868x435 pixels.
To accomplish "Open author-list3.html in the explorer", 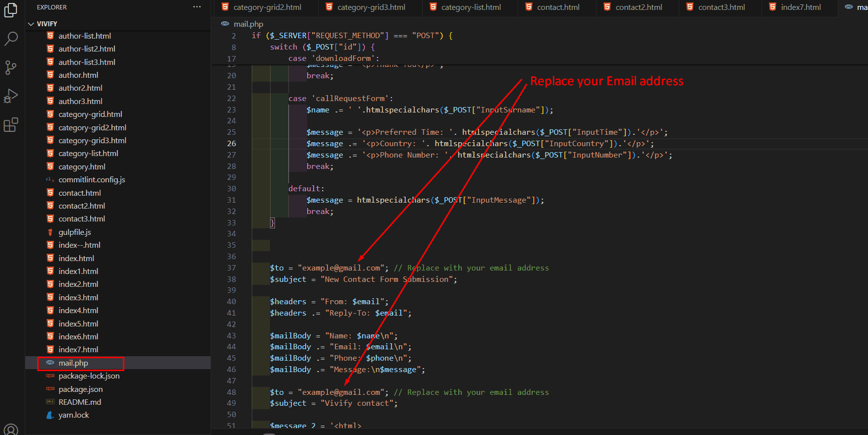I will pyautogui.click(x=87, y=62).
